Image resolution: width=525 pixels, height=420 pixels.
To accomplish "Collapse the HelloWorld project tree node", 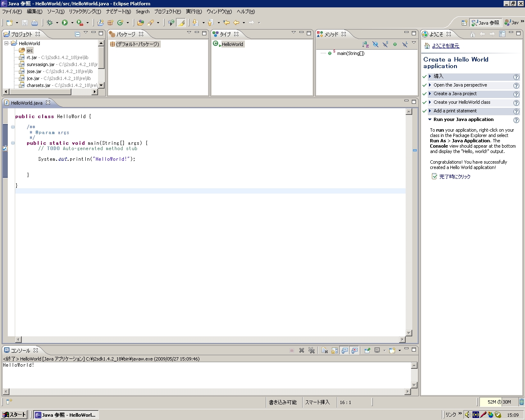I will (7, 43).
